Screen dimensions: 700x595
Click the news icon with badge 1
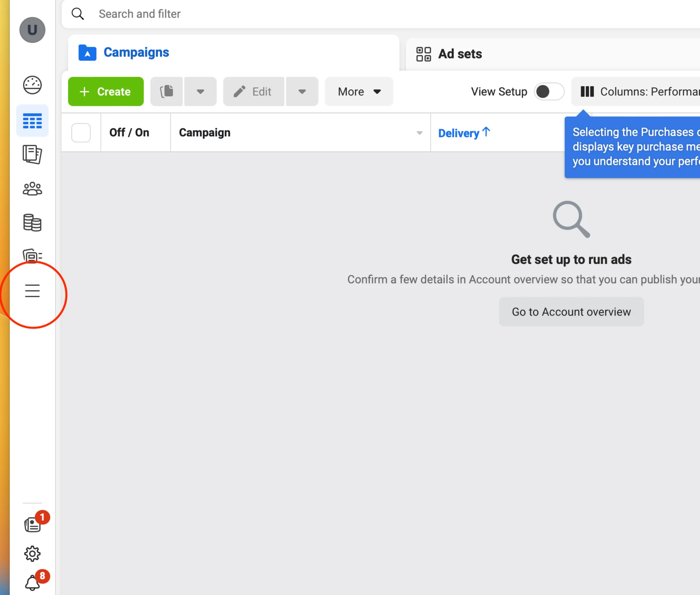pyautogui.click(x=32, y=524)
